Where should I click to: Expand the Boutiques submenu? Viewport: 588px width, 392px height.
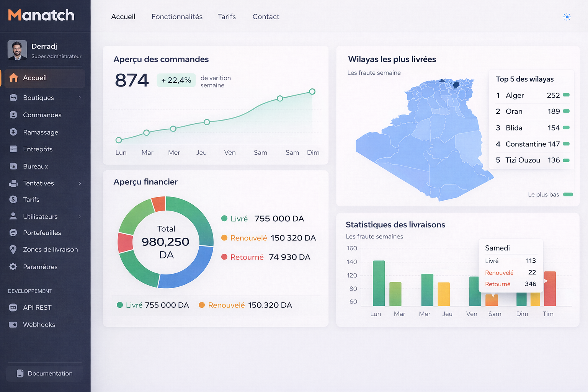click(x=80, y=98)
